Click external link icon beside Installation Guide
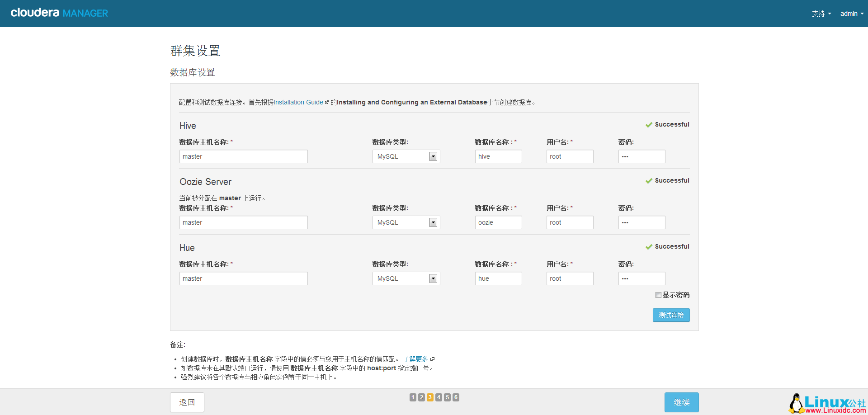The image size is (868, 415). click(327, 103)
